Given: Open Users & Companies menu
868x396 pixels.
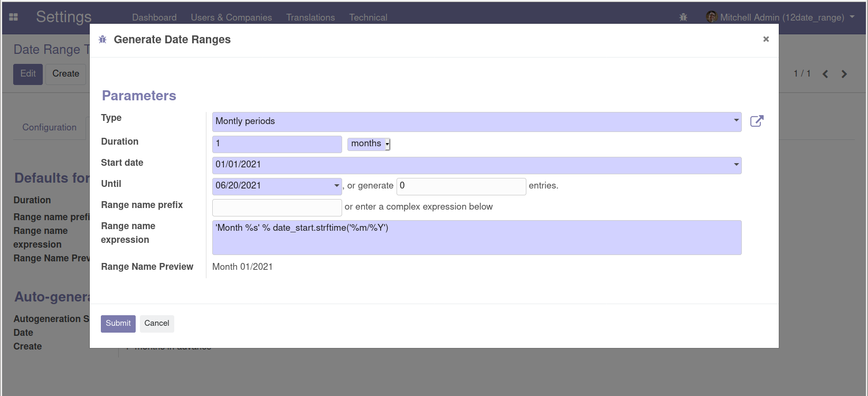Looking at the screenshot, I should (231, 17).
